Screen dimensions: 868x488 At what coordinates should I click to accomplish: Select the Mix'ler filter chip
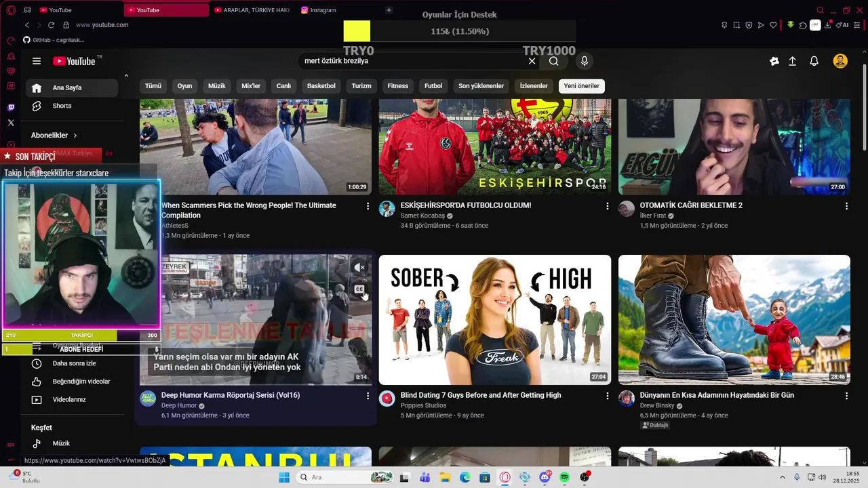tap(251, 86)
